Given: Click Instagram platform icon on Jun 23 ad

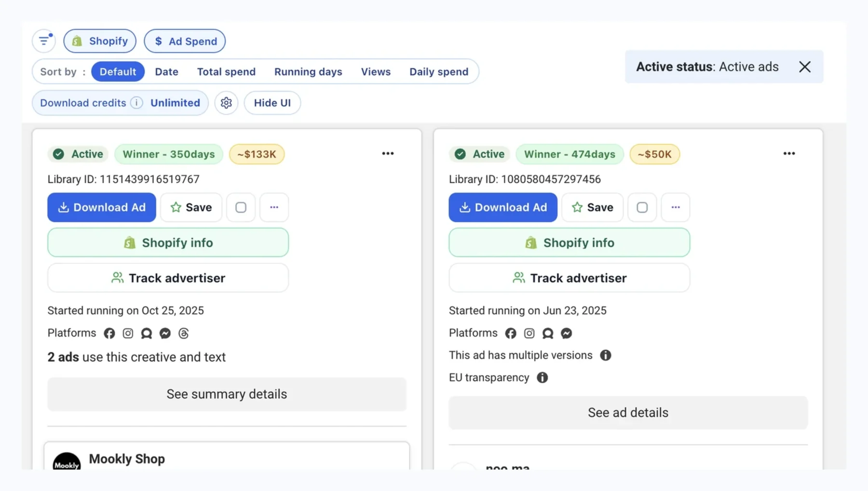Looking at the screenshot, I should tap(529, 333).
